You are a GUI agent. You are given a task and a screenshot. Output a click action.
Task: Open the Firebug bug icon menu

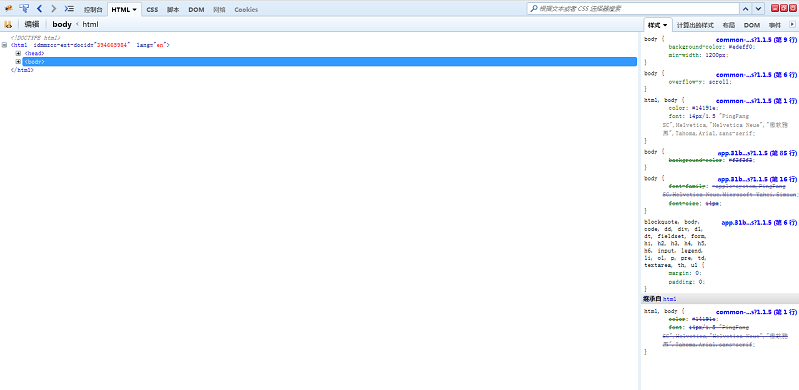[x=8, y=9]
